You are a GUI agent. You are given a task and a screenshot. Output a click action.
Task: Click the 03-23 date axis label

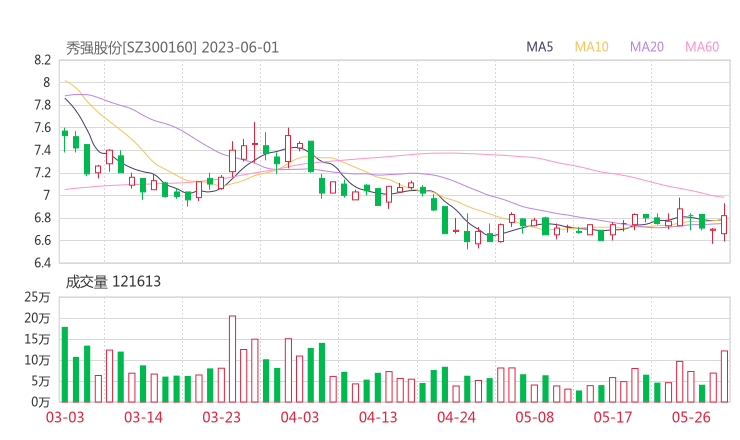click(221, 417)
